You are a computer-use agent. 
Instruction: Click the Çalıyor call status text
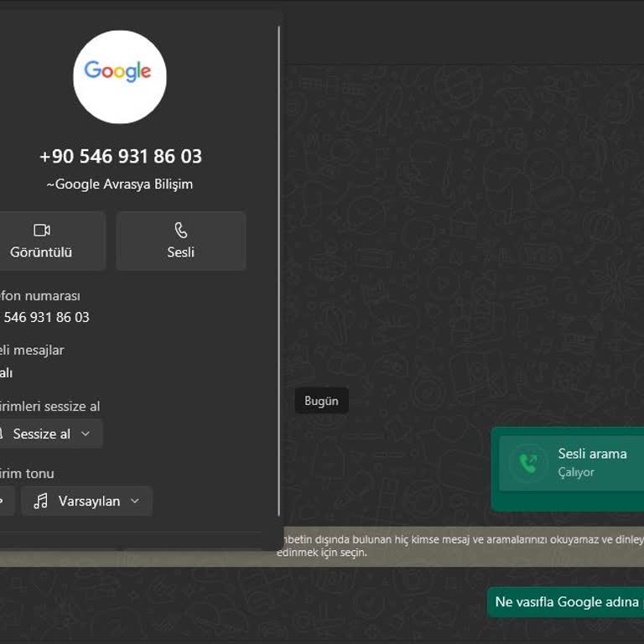coord(576,472)
